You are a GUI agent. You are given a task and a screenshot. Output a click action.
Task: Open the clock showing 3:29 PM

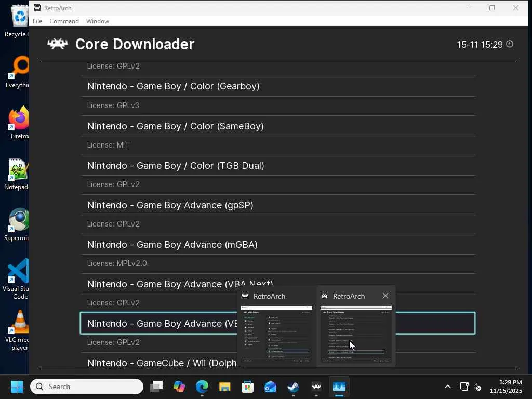[506, 387]
